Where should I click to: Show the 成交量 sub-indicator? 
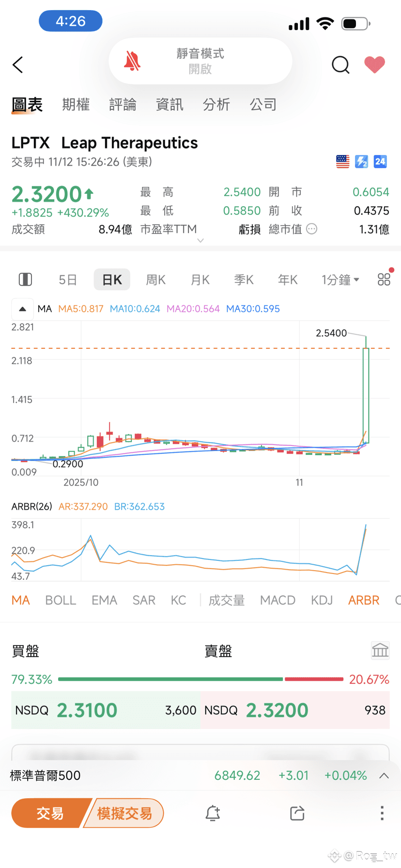(226, 600)
